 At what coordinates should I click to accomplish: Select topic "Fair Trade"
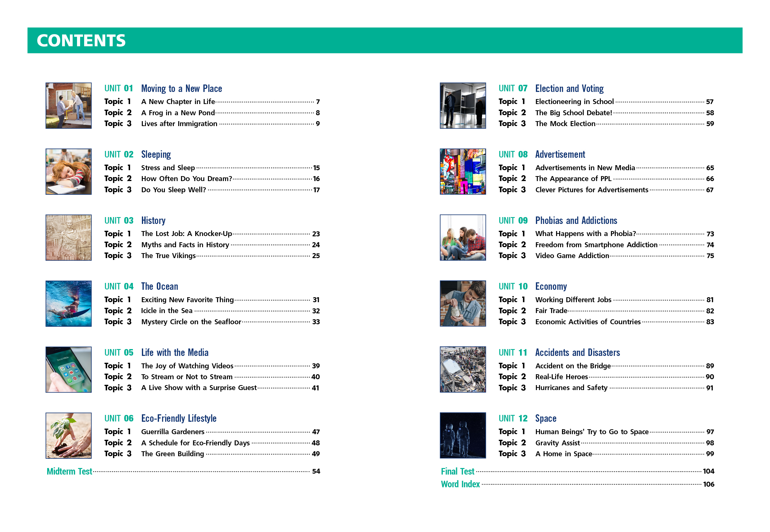tap(551, 311)
